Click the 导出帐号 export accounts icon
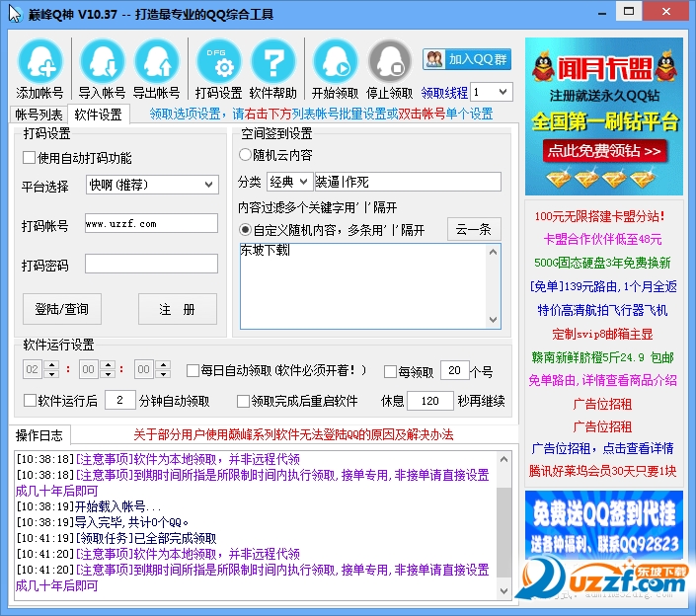This screenshot has height=616, width=696. coord(157,69)
